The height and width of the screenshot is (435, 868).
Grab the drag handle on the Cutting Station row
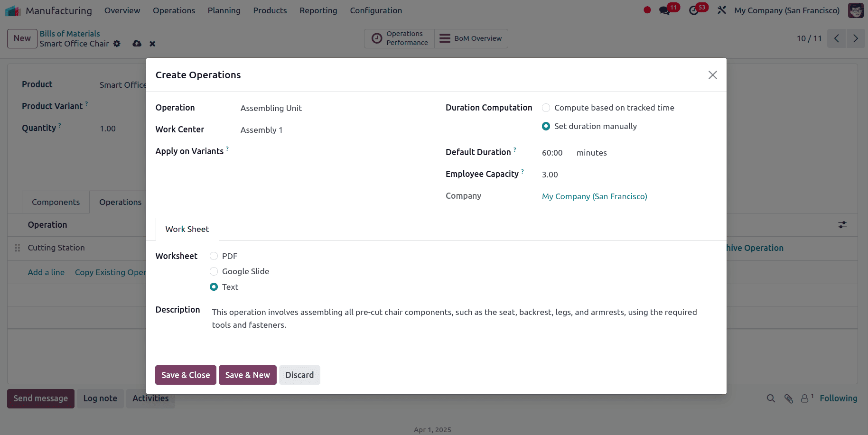coord(17,248)
